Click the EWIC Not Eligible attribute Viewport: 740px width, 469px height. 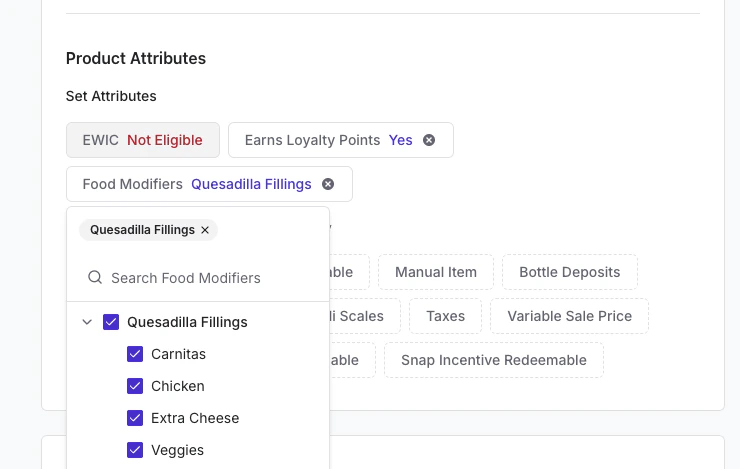143,140
